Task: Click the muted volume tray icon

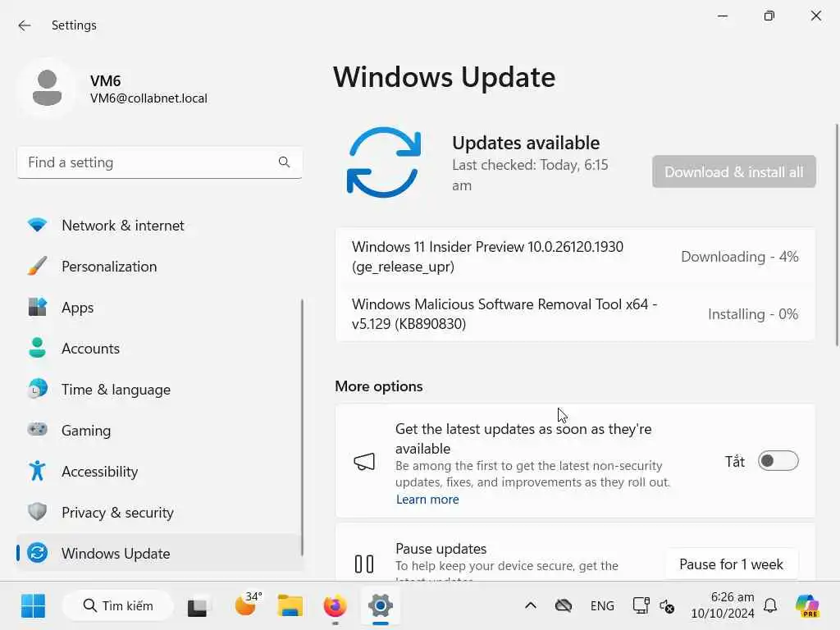Action: (x=666, y=606)
